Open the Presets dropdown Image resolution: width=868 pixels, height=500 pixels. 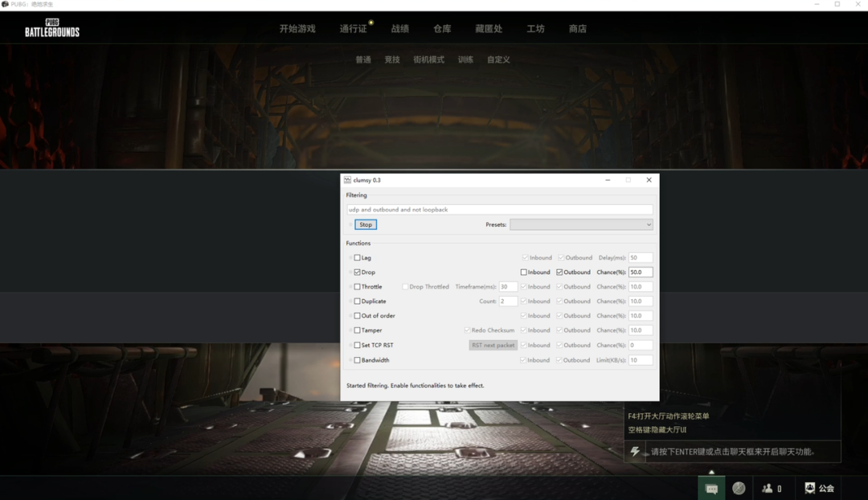tap(581, 224)
